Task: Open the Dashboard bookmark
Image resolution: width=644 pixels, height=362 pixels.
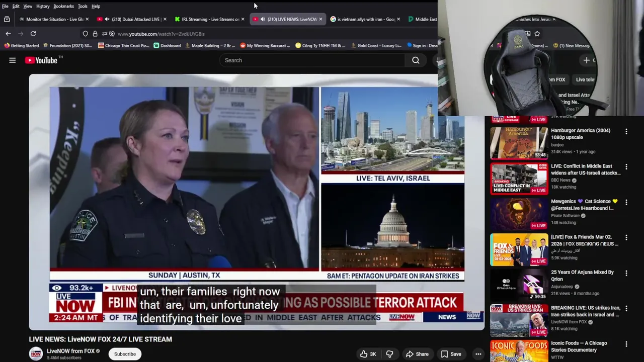Action: click(167, 46)
